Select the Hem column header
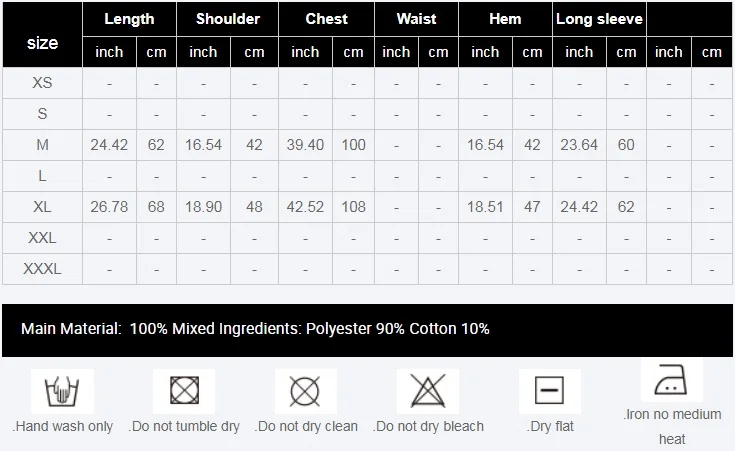 [x=505, y=19]
